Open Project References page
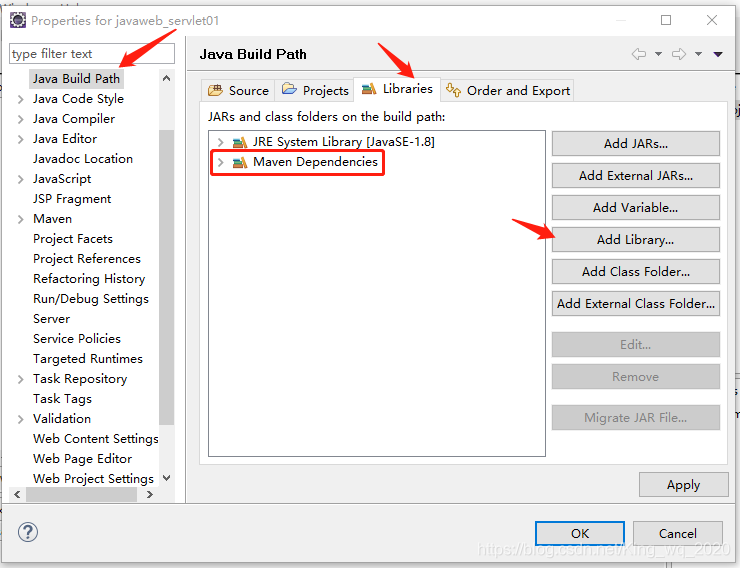 [x=87, y=259]
